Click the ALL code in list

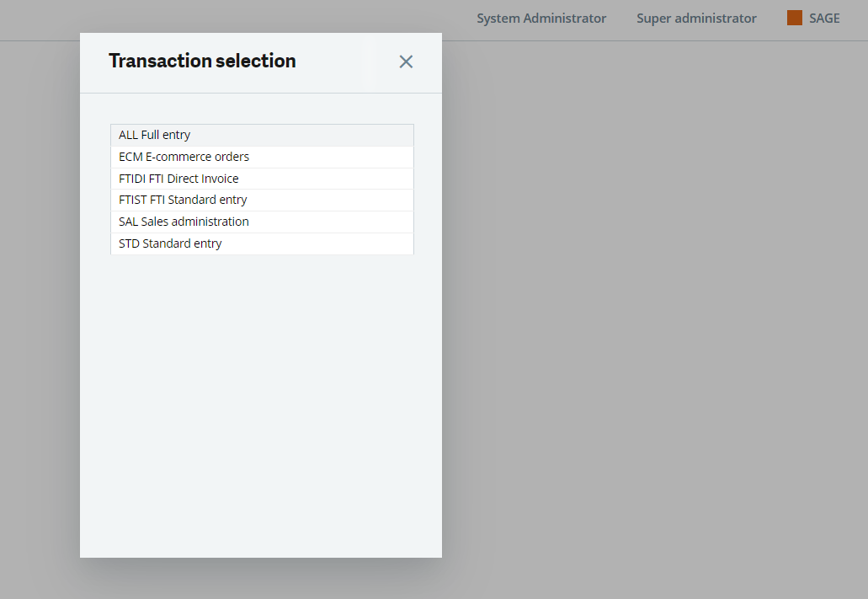[x=128, y=135]
